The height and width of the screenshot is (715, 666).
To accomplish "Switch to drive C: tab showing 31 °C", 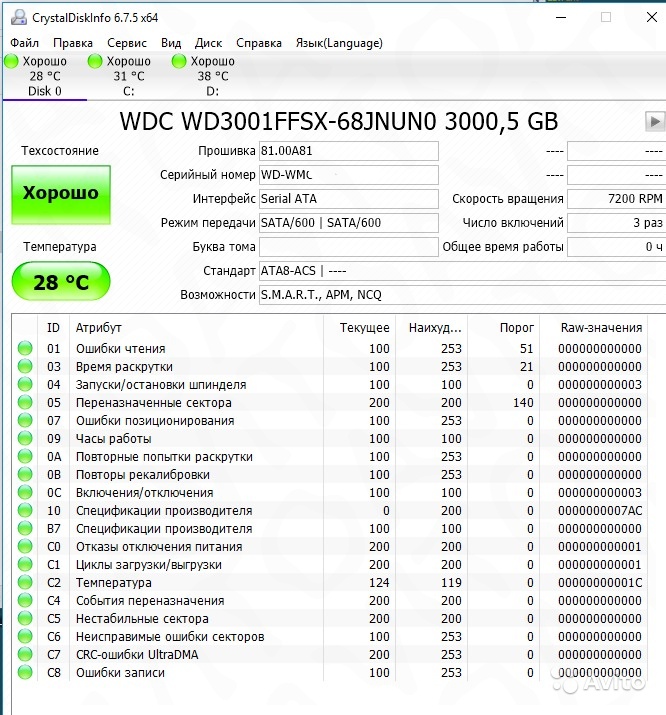I will 129,76.
